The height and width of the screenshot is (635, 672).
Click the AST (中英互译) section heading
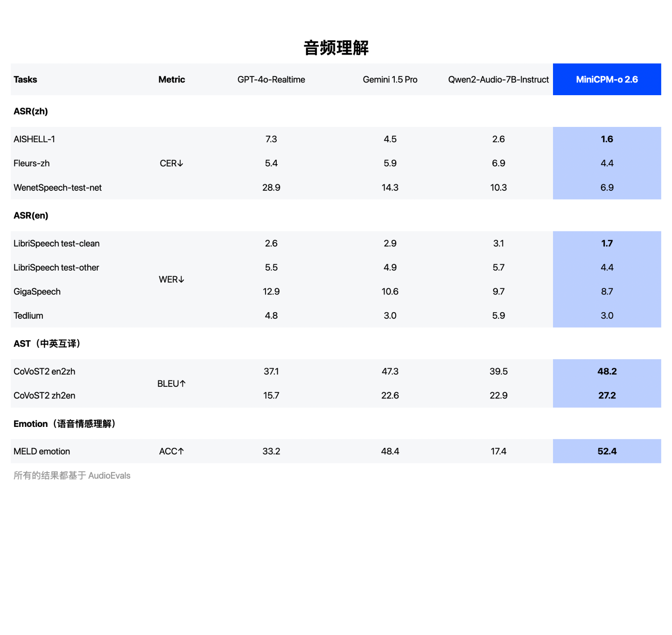coord(48,343)
